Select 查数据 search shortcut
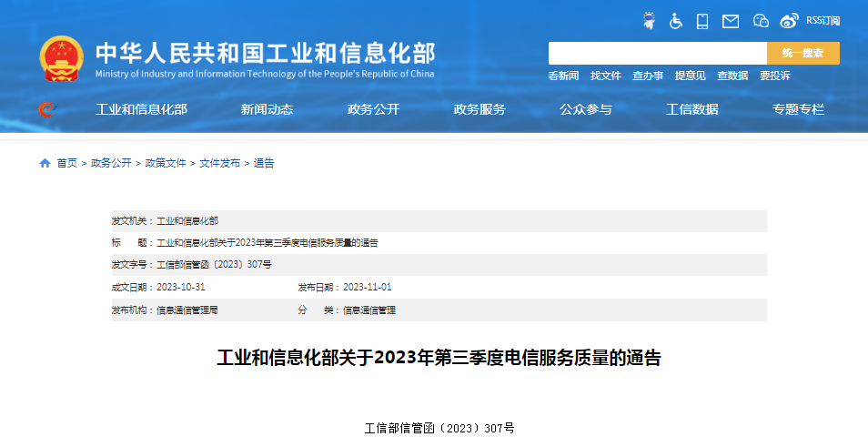Viewport: 868px width, 447px height. pyautogui.click(x=732, y=76)
